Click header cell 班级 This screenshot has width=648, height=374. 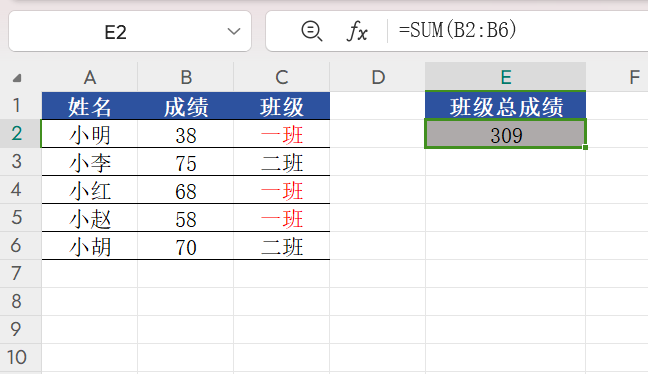tap(282, 106)
